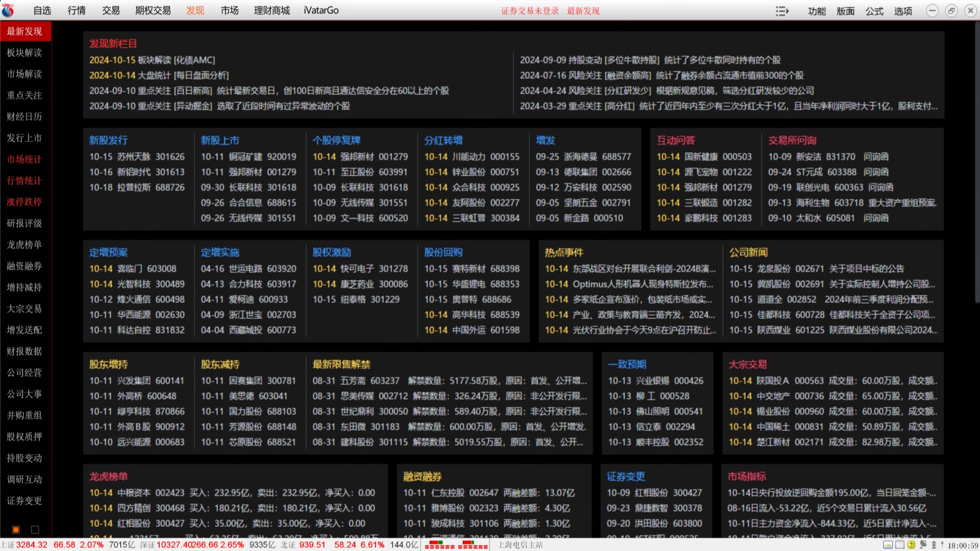The width and height of the screenshot is (980, 551).
Task: Select 融资融券 sidebar item
Action: 26,266
